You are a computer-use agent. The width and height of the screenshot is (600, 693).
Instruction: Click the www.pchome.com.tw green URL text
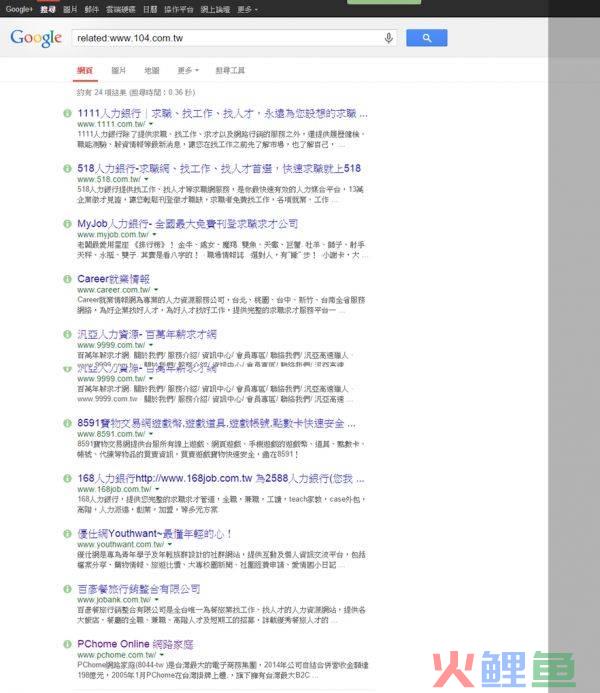pos(117,655)
